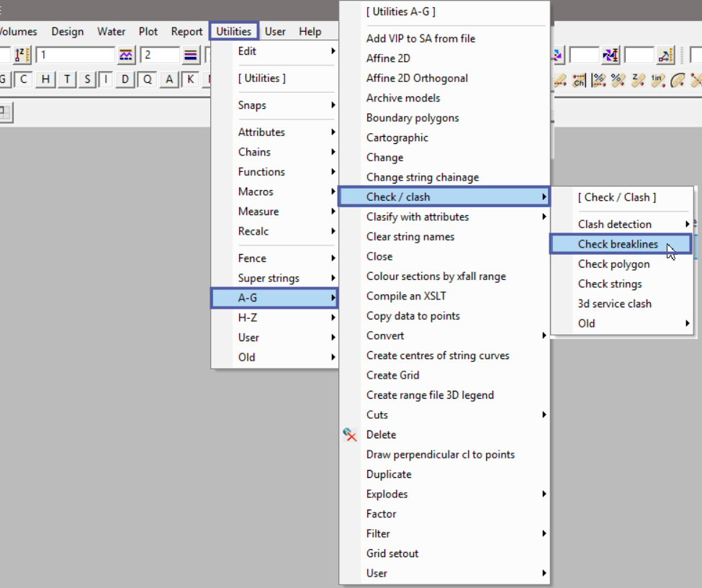The width and height of the screenshot is (702, 588).
Task: Toggle the S snap button
Action: (87, 80)
